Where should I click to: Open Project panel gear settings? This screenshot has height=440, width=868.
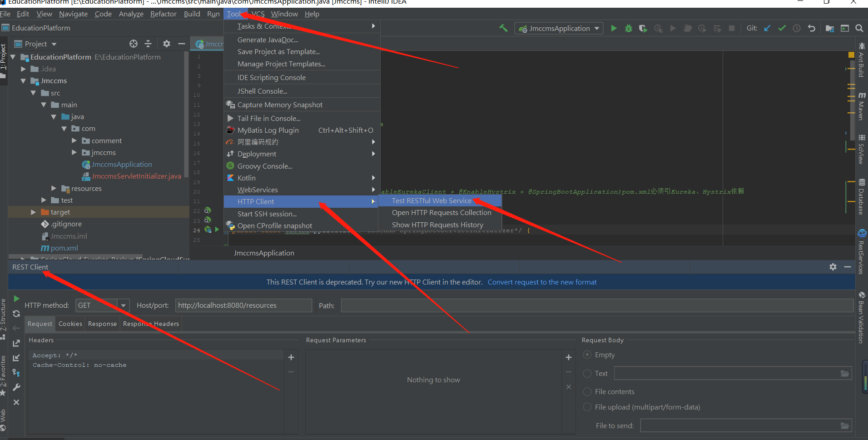click(167, 44)
